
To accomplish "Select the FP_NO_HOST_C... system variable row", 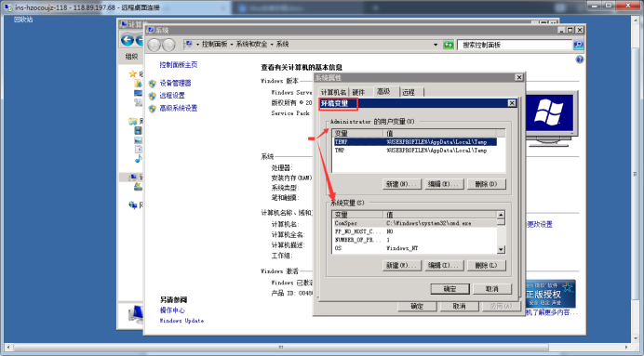I will click(x=415, y=231).
